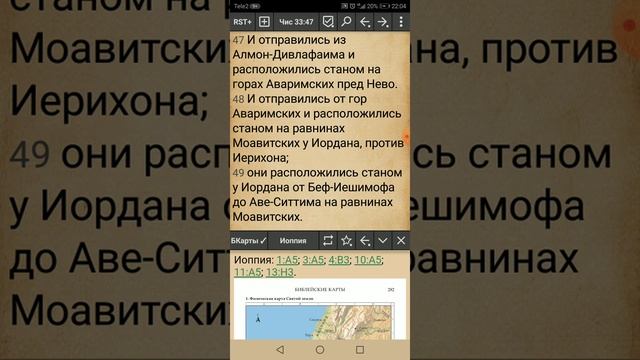Open map link 11:A5
640x360 pixels.
247,272
